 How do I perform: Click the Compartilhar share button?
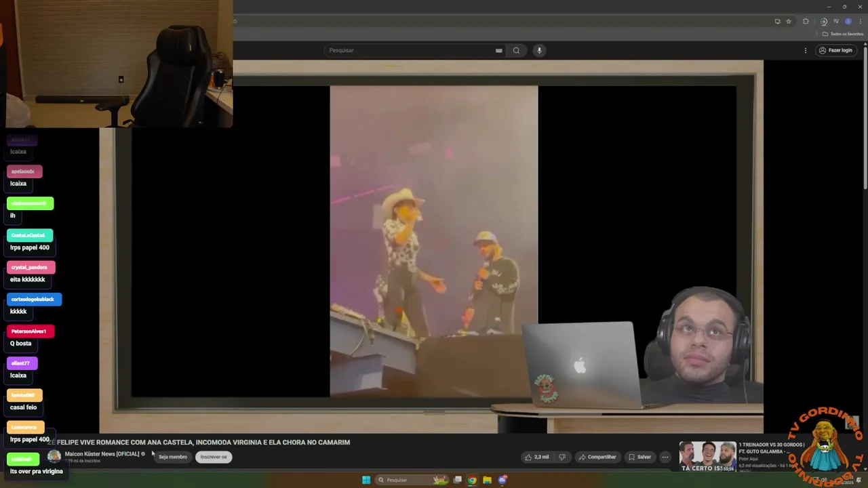[x=597, y=457]
